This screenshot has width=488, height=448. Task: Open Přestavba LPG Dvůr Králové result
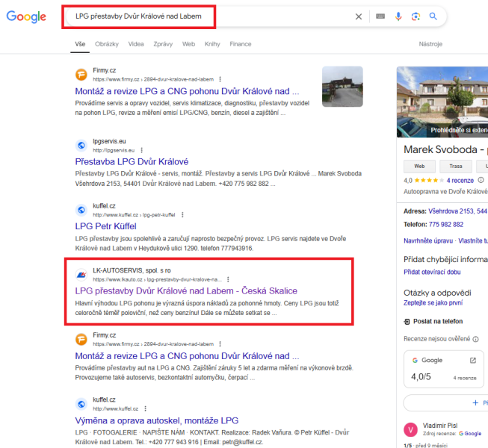[132, 162]
